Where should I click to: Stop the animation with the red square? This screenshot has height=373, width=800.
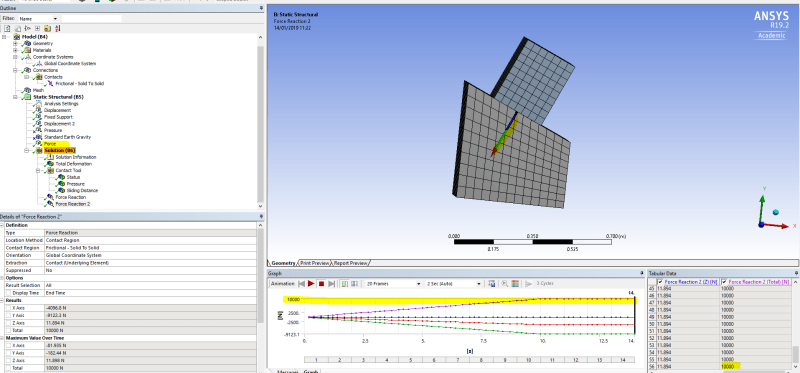coord(321,284)
